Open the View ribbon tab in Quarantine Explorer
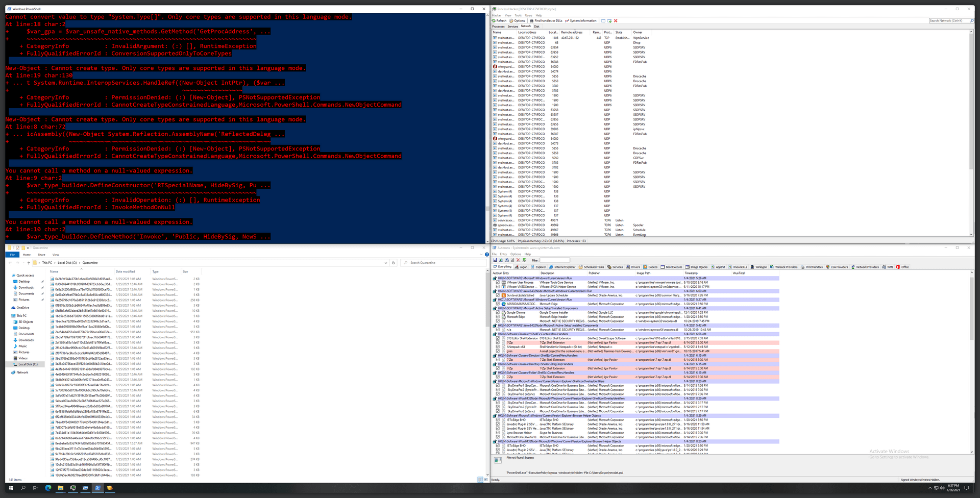The image size is (980, 498). click(x=56, y=255)
